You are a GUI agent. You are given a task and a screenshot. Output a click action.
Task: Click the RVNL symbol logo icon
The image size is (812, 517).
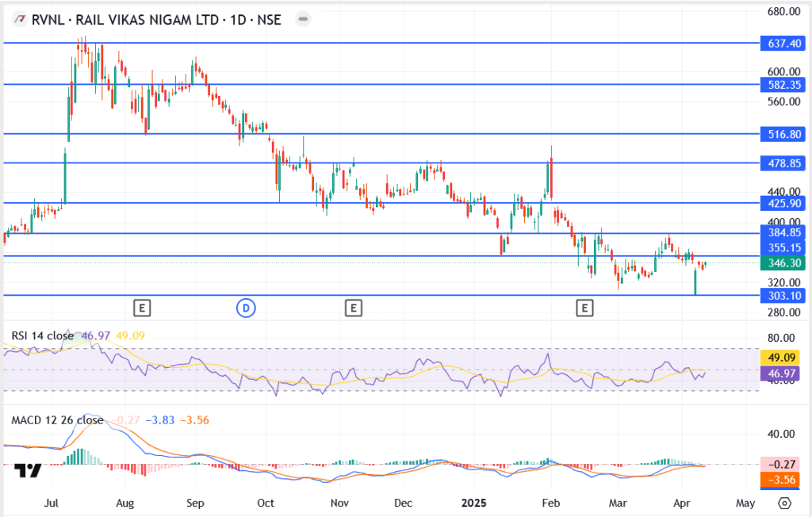[18, 21]
